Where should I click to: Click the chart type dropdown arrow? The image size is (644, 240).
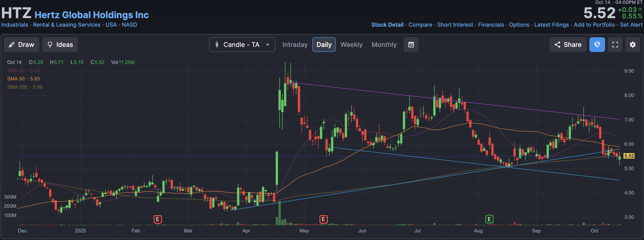267,45
